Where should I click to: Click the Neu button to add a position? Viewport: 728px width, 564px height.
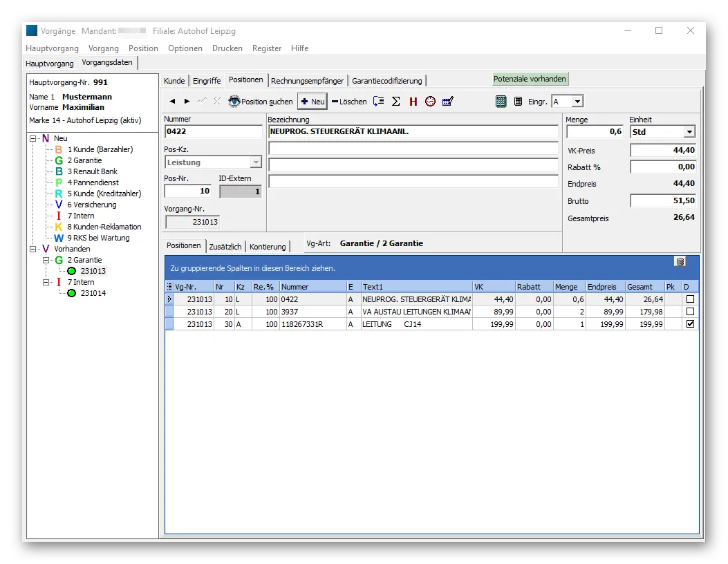point(311,101)
